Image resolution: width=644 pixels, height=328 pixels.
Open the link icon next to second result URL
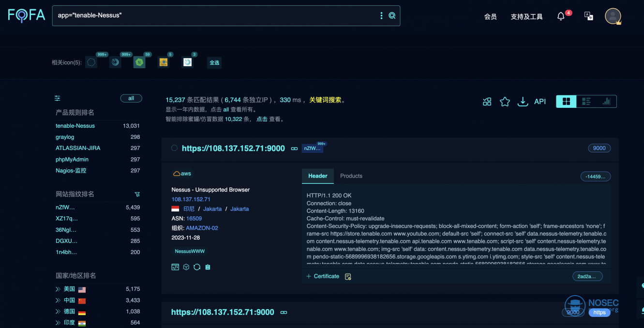coord(284,313)
